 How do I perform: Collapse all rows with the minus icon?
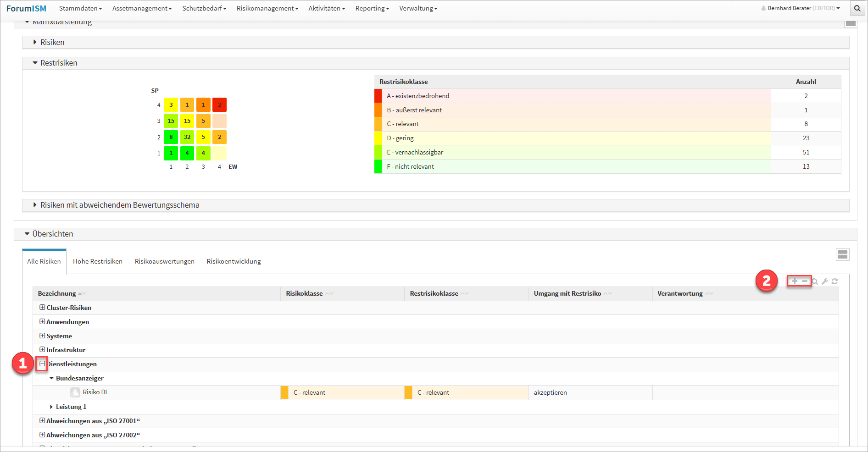[x=805, y=281]
